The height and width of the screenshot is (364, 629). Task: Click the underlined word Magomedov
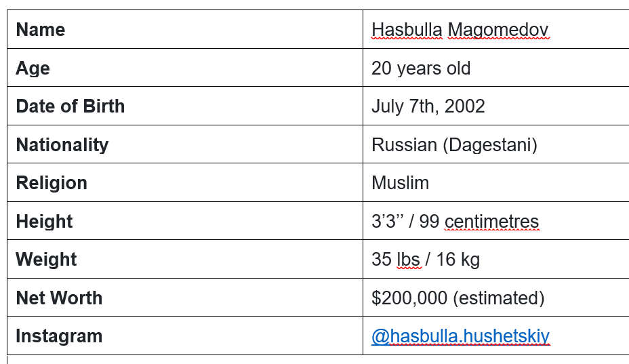coord(498,30)
